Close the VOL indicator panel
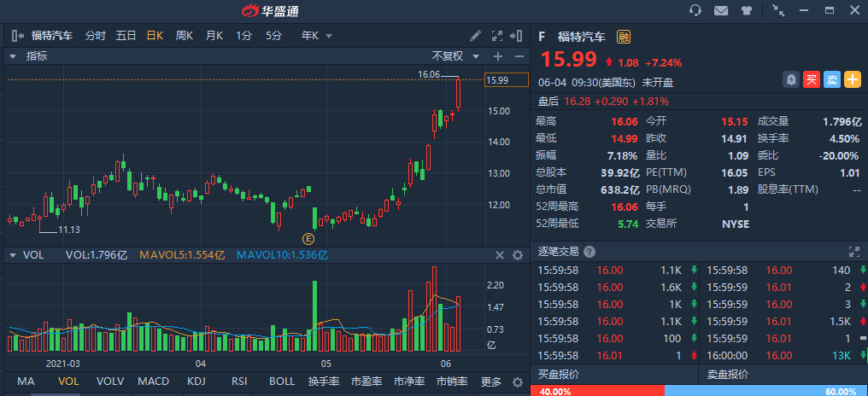 (x=499, y=255)
